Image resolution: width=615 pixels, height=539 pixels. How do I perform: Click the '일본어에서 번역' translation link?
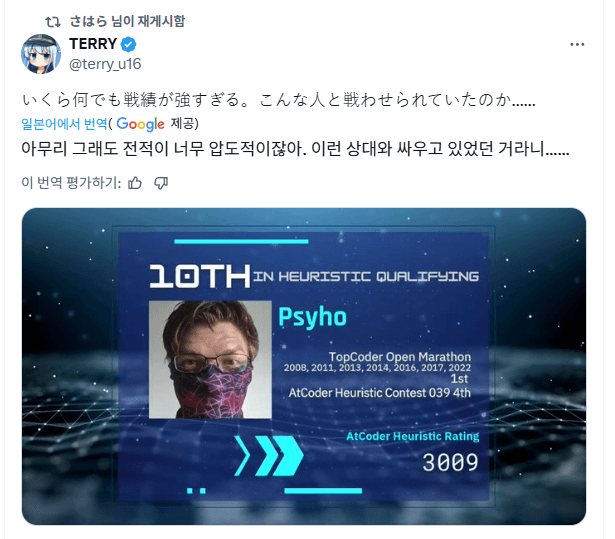(x=64, y=124)
